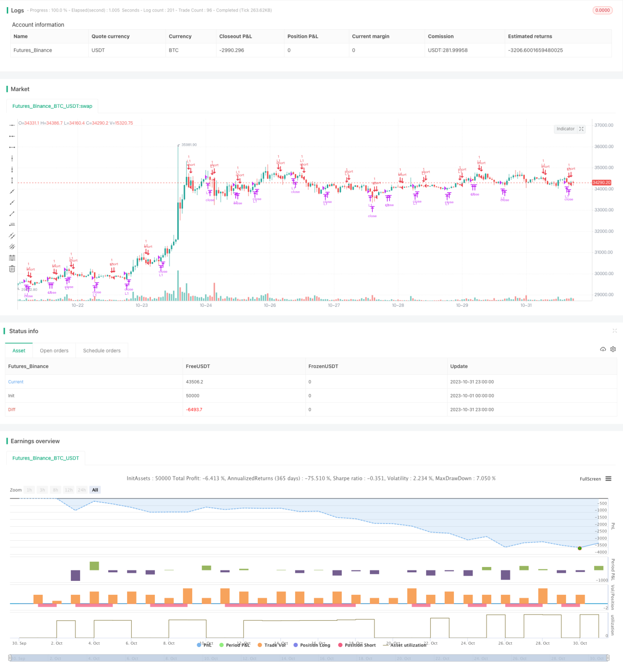This screenshot has width=623, height=672.
Task: Switch to the Open orders tab
Action: tap(54, 350)
